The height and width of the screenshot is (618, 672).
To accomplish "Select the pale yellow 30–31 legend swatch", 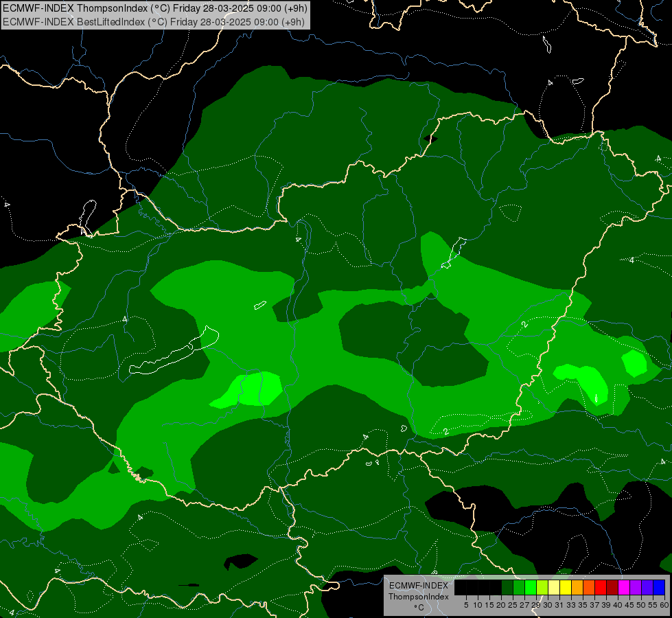I will [554, 587].
